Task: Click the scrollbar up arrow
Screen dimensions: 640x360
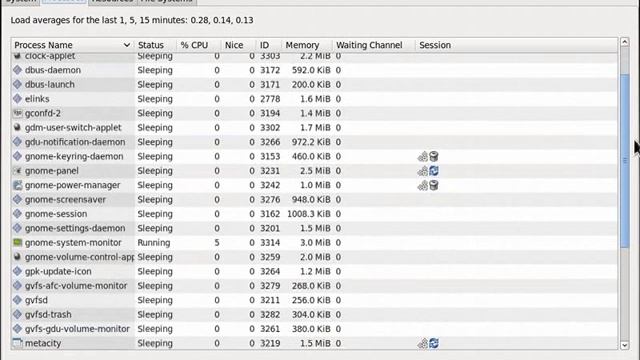Action: (624, 42)
